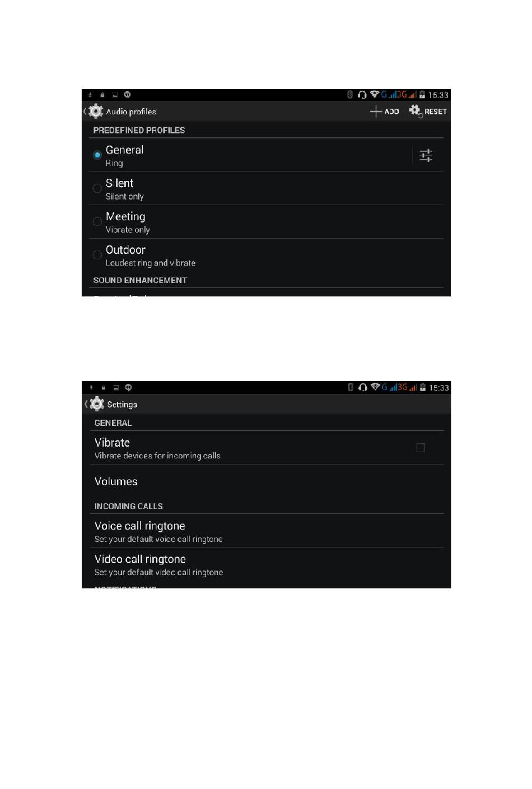
Task: Tap the RESET button label
Action: click(x=435, y=112)
